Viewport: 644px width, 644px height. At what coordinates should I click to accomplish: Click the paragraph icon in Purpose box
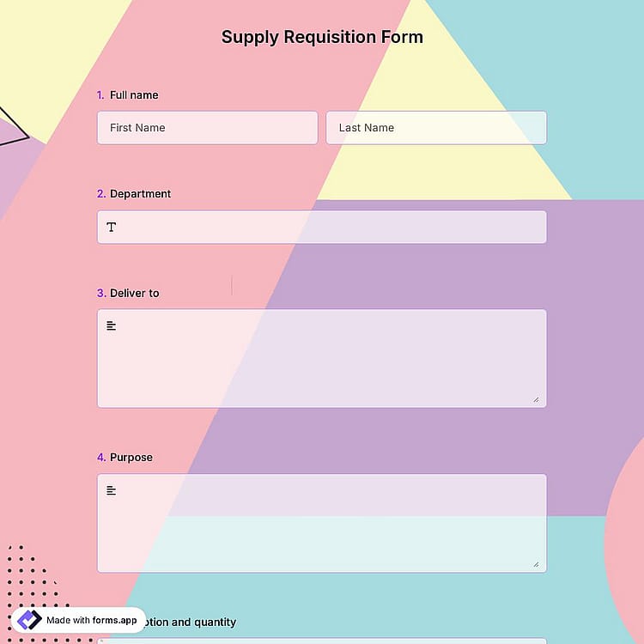click(112, 490)
